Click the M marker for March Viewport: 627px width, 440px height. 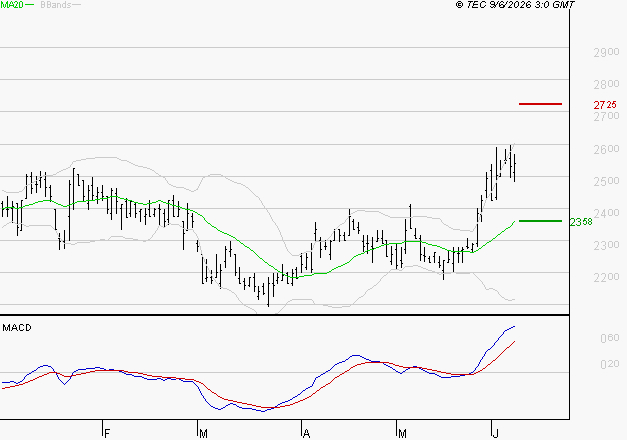(x=203, y=433)
